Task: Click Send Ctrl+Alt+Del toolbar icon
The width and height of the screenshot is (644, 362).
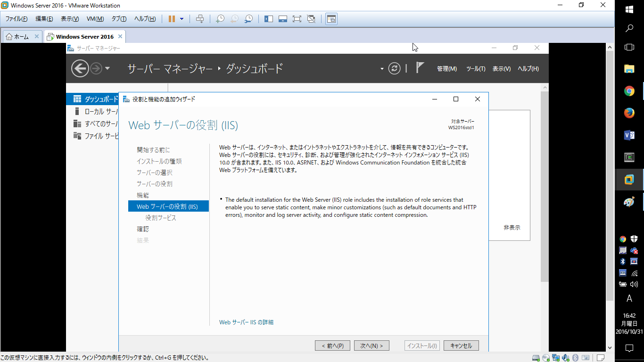Action: 200,19
